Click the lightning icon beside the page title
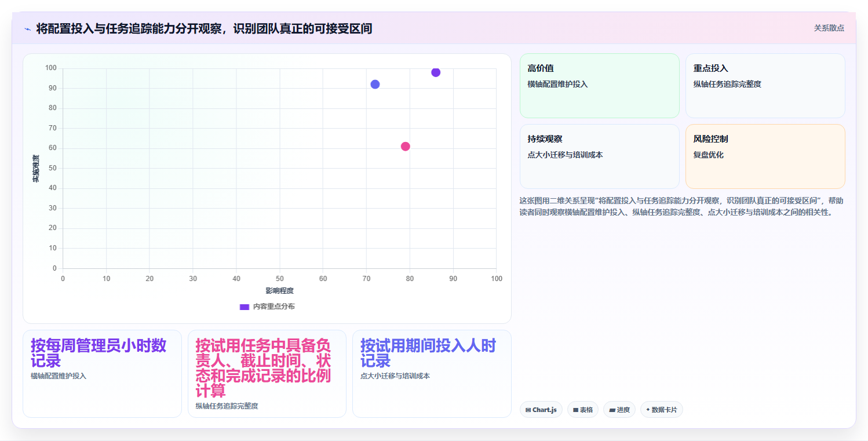 pos(27,29)
